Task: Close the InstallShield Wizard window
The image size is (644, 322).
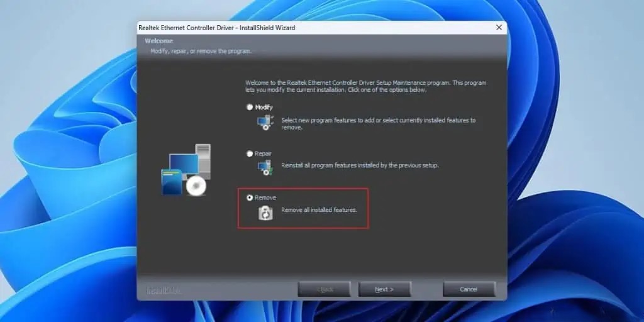Action: pyautogui.click(x=499, y=28)
